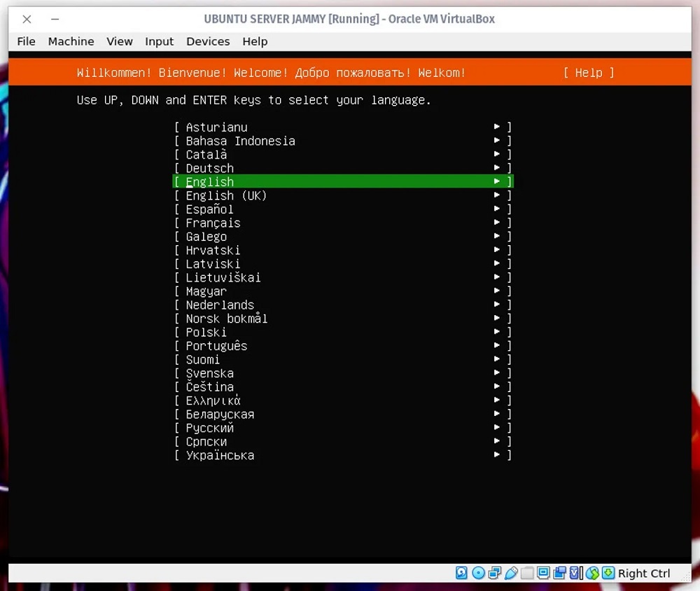Select Norsk bokmål language entry
Image resolution: width=700 pixels, height=591 pixels.
tap(343, 318)
